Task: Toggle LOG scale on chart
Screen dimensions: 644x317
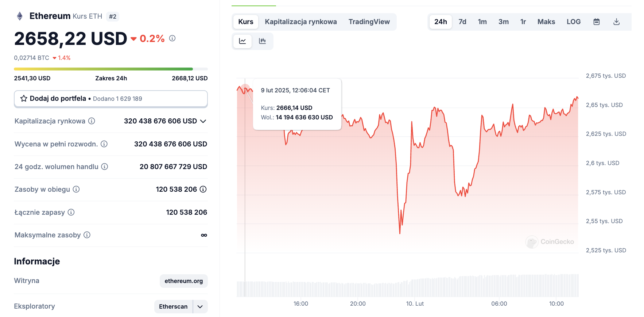Action: [x=574, y=22]
